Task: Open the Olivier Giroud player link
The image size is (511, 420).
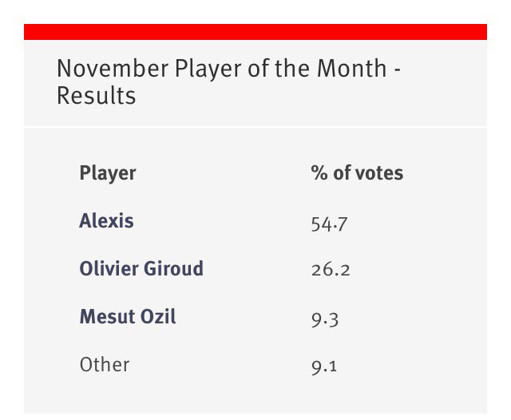Action: pyautogui.click(x=141, y=268)
